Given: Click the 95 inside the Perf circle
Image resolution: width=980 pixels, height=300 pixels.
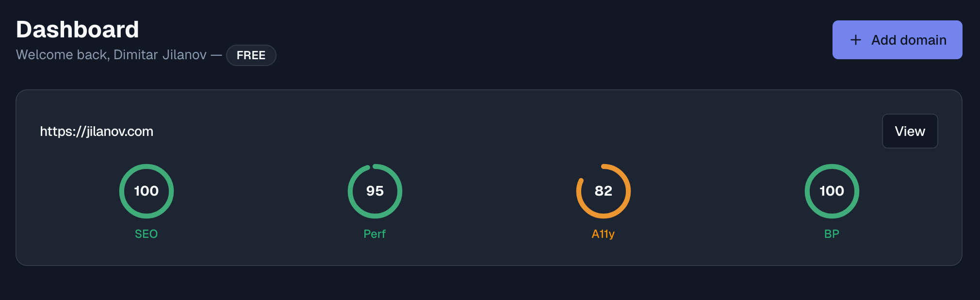Looking at the screenshot, I should click(x=375, y=191).
